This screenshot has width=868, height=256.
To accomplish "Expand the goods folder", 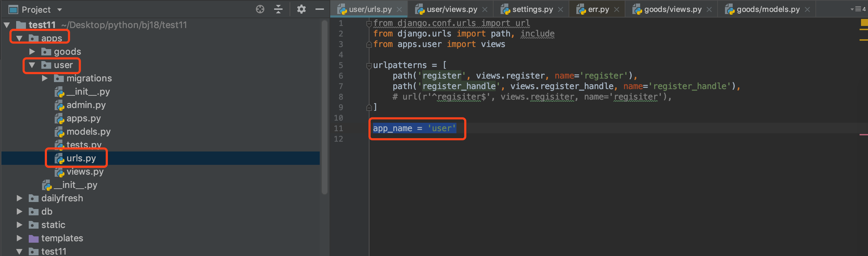I will pos(32,52).
